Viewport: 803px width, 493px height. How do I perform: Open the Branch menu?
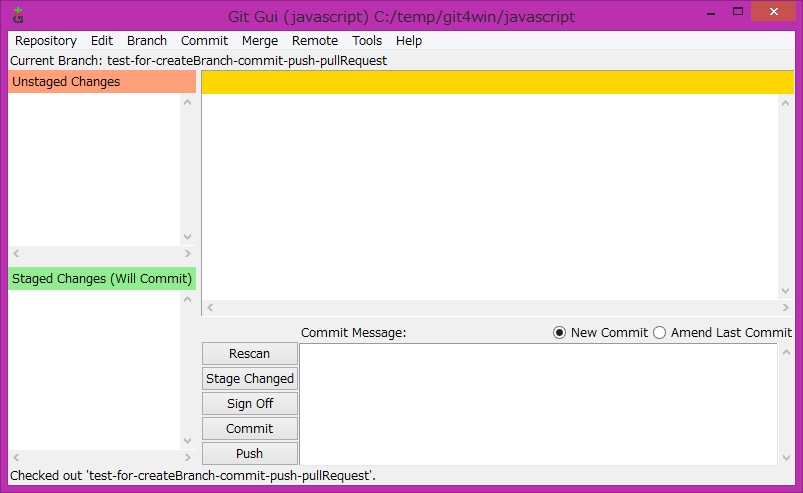click(x=147, y=40)
